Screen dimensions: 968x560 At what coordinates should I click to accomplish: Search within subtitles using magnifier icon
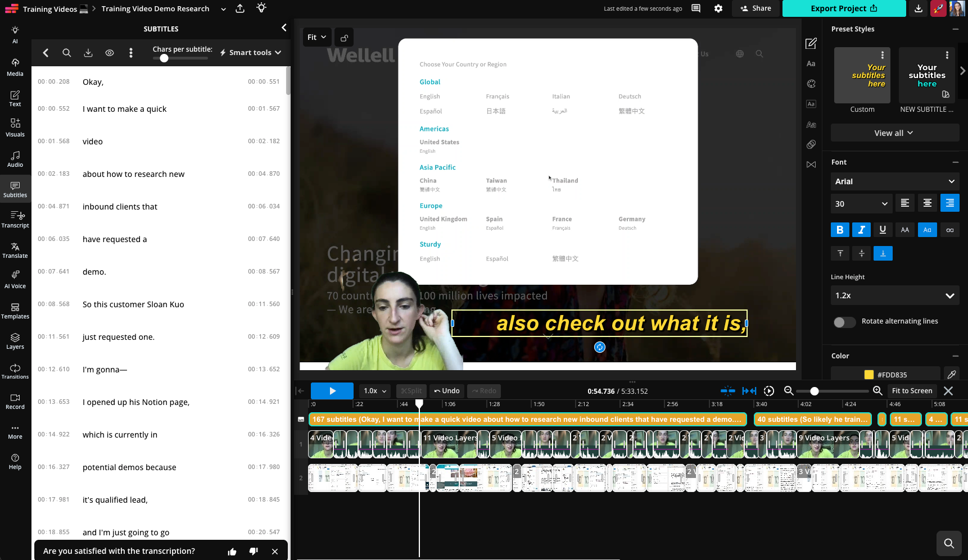(66, 53)
